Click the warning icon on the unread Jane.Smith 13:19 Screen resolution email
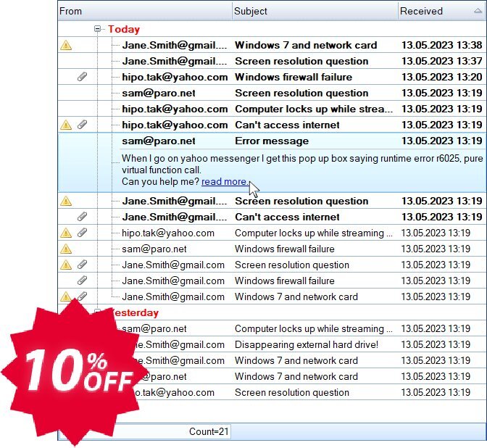Viewport: 487px width, 448px height. [x=66, y=201]
